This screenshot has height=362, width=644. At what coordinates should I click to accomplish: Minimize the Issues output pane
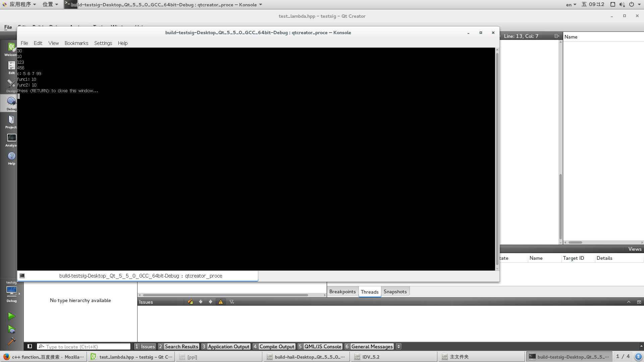point(629,302)
